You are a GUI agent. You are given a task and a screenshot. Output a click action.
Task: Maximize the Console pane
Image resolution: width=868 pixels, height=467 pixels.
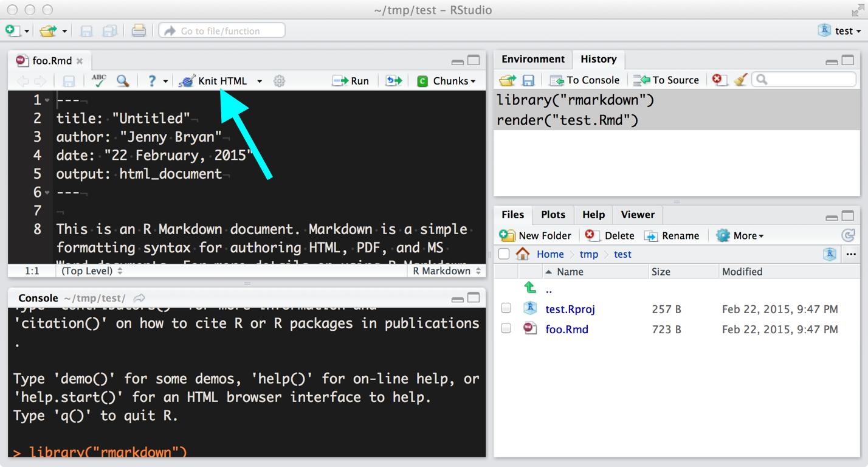(x=474, y=297)
